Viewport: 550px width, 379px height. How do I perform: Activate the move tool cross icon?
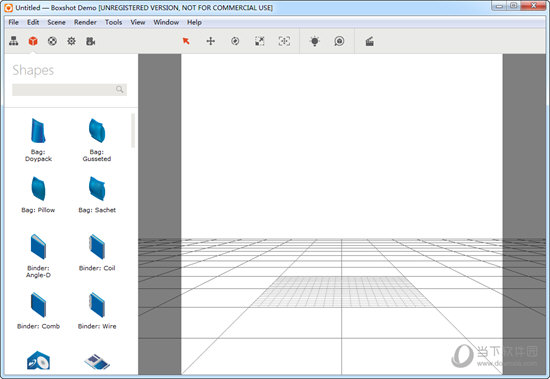(210, 41)
